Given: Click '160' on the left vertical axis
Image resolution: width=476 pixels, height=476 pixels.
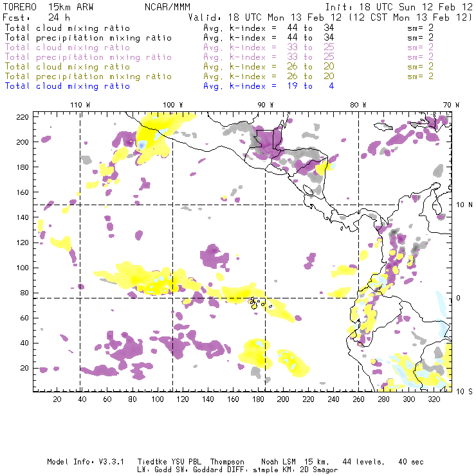Looking at the screenshot, I should click(x=23, y=192).
